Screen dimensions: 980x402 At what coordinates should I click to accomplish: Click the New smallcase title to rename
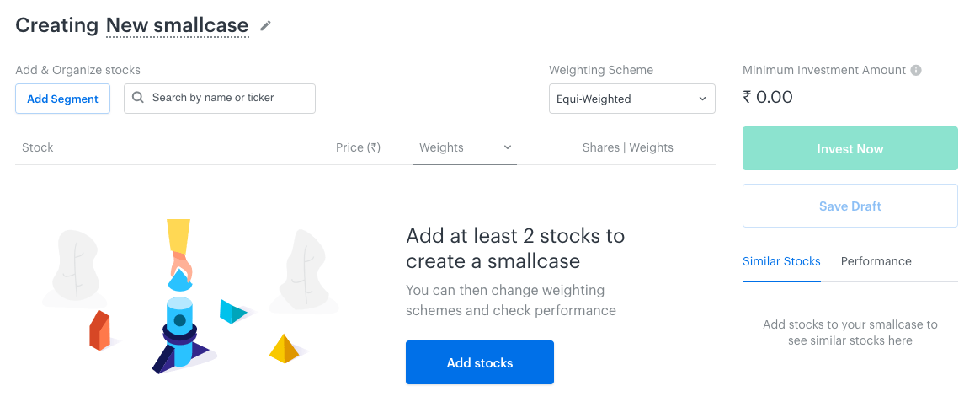click(178, 25)
